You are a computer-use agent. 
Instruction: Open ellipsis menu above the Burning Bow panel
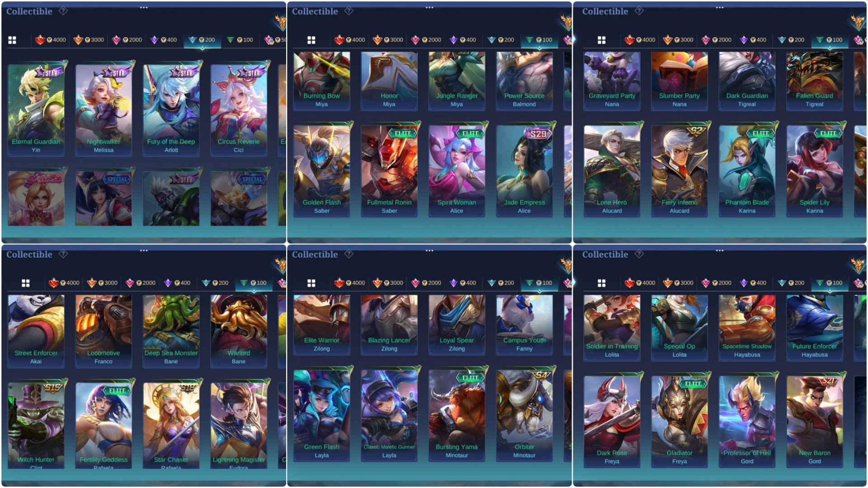click(x=429, y=7)
